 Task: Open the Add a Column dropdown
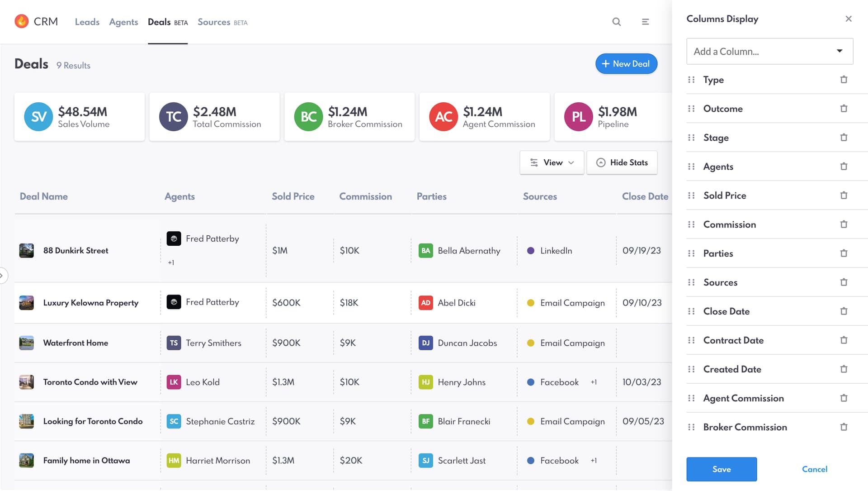[769, 51]
